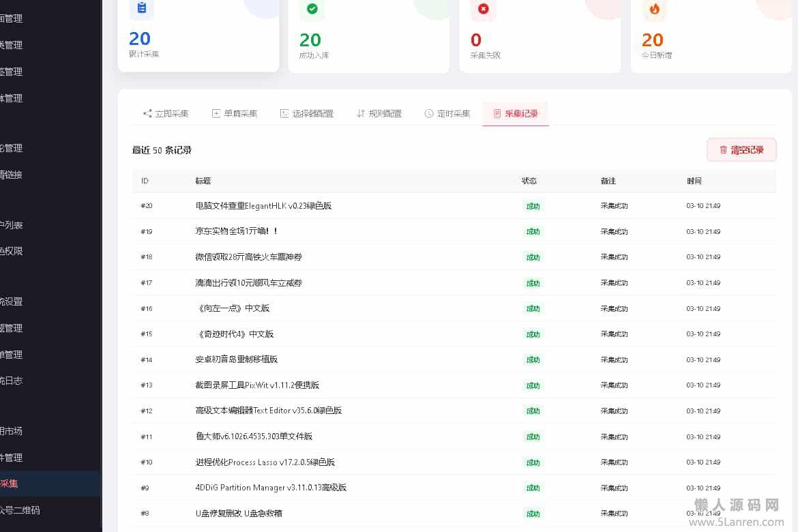Open the 二维码 item in the sidebar

coord(19,510)
